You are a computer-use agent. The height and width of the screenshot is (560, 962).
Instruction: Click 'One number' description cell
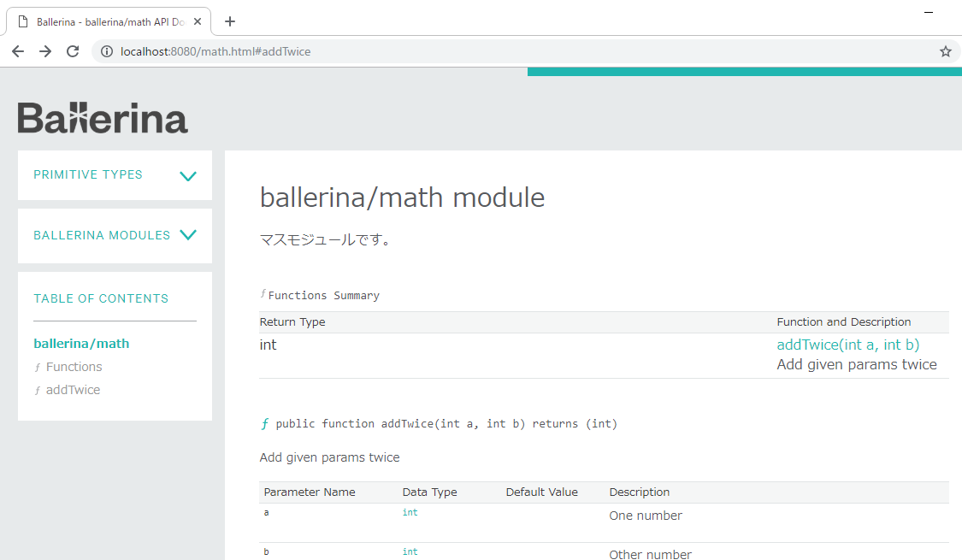pos(646,516)
